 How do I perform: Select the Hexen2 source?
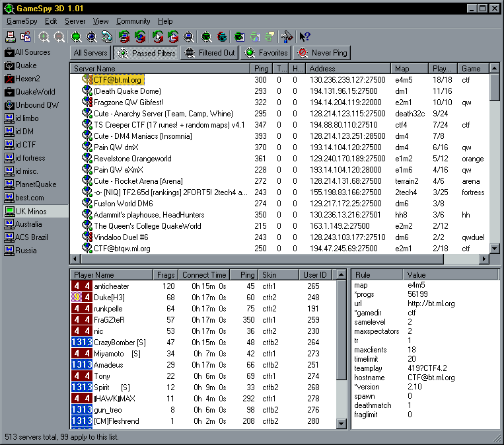point(22,79)
